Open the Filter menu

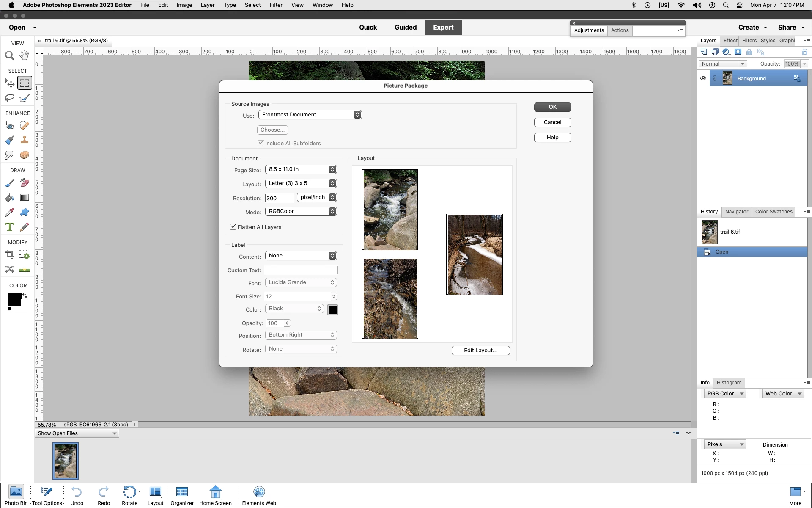coord(276,5)
